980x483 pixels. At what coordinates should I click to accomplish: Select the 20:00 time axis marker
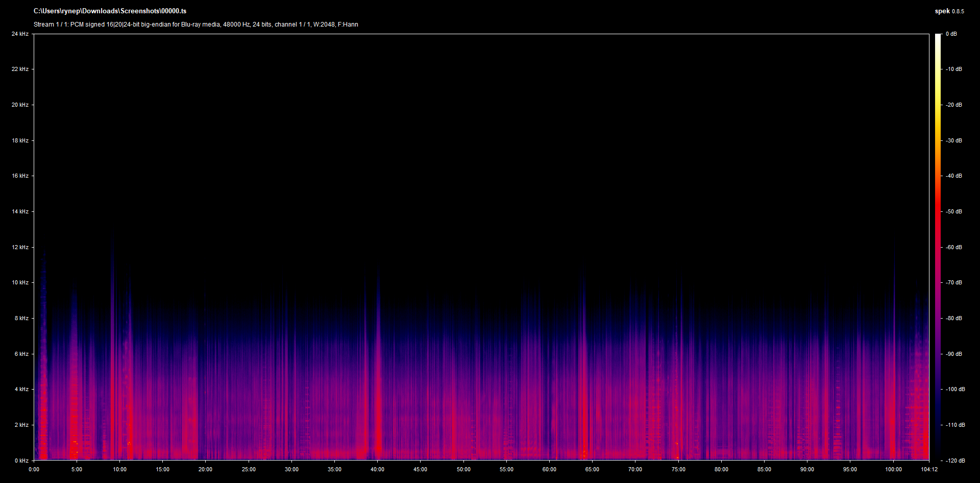(205, 469)
